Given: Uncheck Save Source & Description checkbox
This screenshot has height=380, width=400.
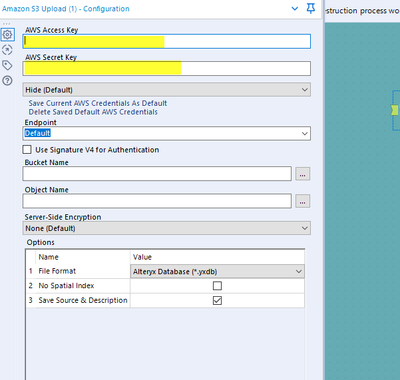Looking at the screenshot, I should click(217, 300).
